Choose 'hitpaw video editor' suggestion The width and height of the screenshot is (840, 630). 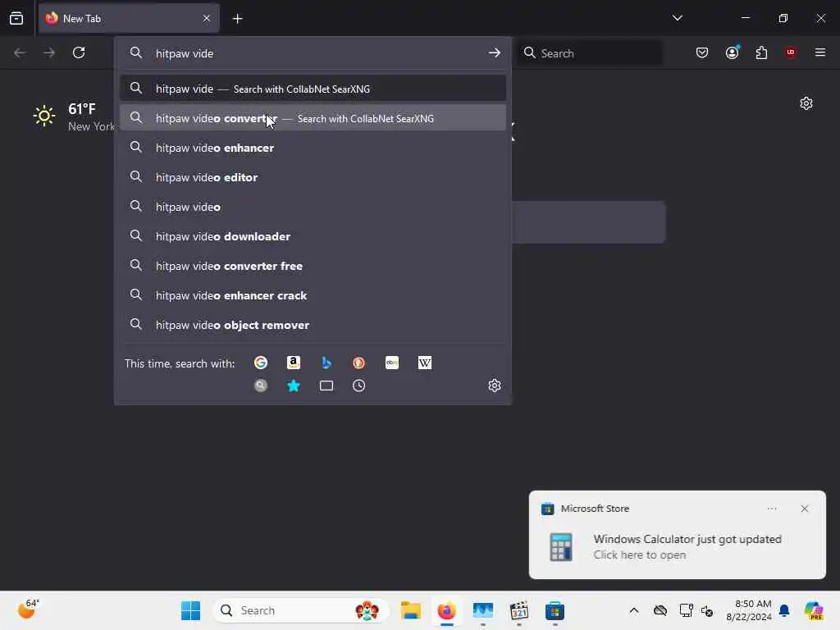[x=313, y=177]
